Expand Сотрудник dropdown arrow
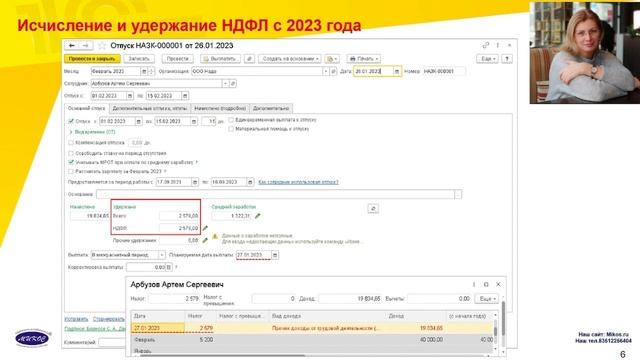The height and width of the screenshot is (360, 640). point(225,84)
